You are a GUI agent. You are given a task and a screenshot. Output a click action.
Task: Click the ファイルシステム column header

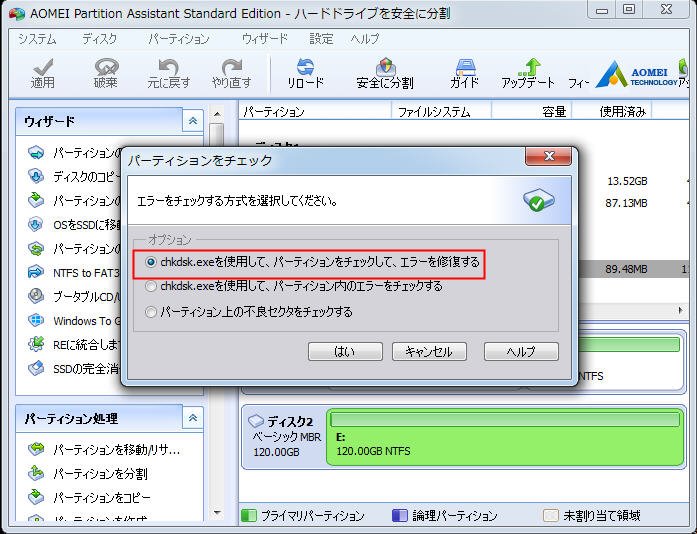441,111
